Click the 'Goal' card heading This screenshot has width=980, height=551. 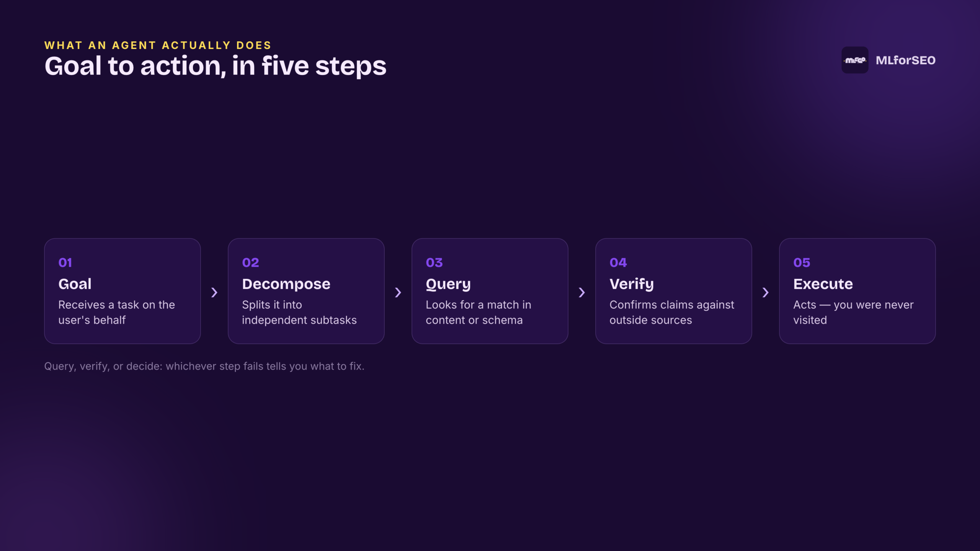(75, 284)
